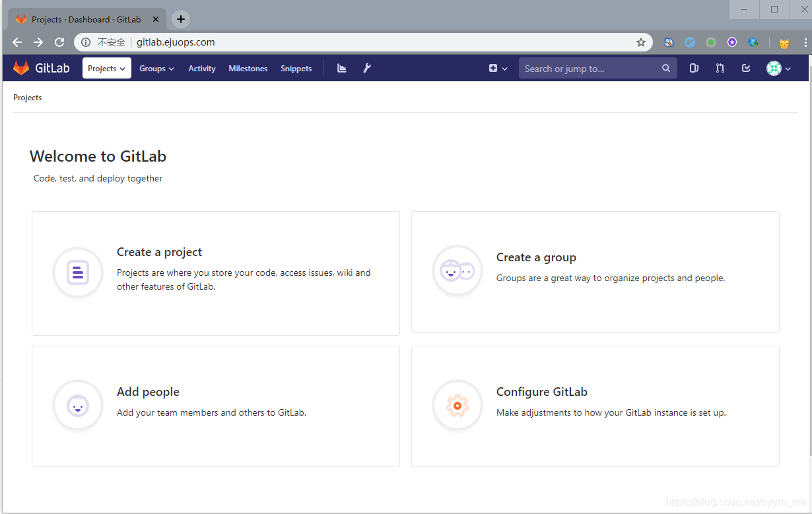Click the Configure GitLab gear icon
The image size is (812, 514).
pyautogui.click(x=457, y=406)
